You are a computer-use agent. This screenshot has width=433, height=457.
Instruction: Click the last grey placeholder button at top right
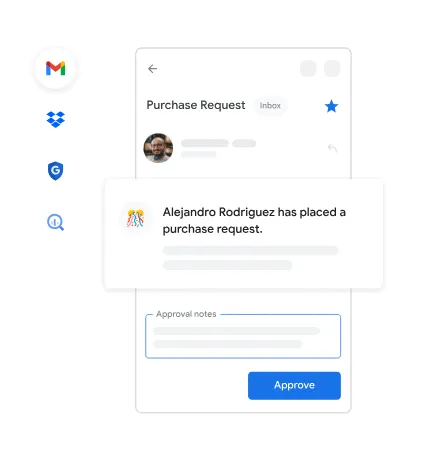coord(332,68)
